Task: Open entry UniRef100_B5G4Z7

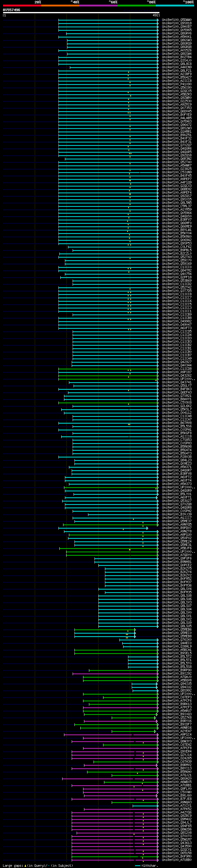Action: pyautogui.click(x=177, y=78)
